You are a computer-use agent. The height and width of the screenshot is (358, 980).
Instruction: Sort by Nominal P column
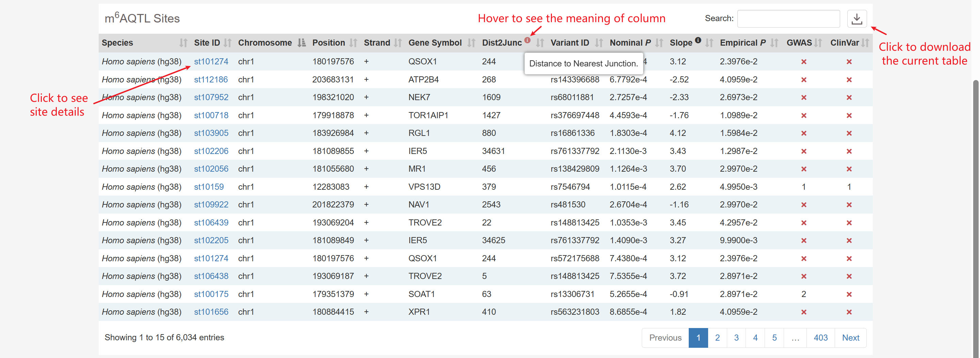click(x=659, y=43)
